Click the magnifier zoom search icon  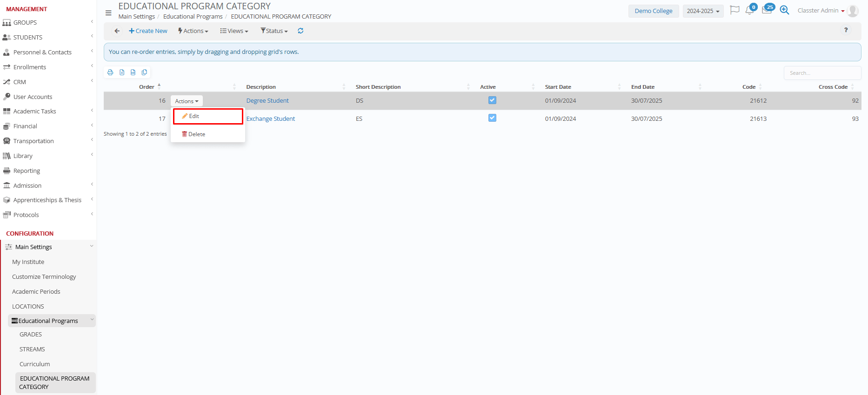(784, 10)
